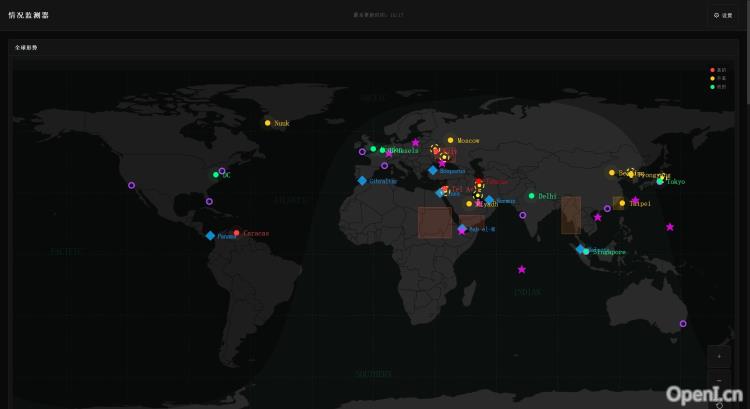The width and height of the screenshot is (750, 409).
Task: Click the Beijing yellow dot marker
Action: (612, 173)
